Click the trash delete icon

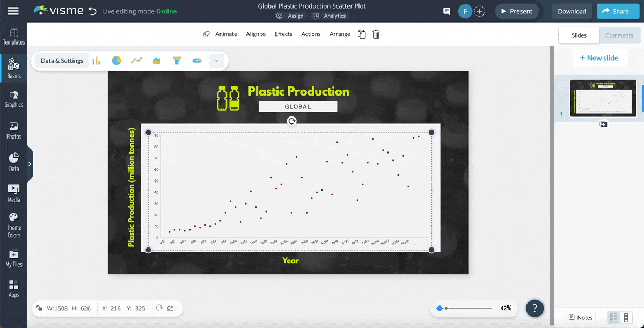coord(376,34)
